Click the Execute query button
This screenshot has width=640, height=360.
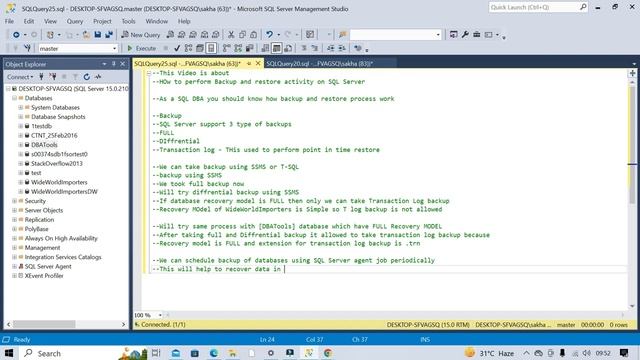point(142,48)
